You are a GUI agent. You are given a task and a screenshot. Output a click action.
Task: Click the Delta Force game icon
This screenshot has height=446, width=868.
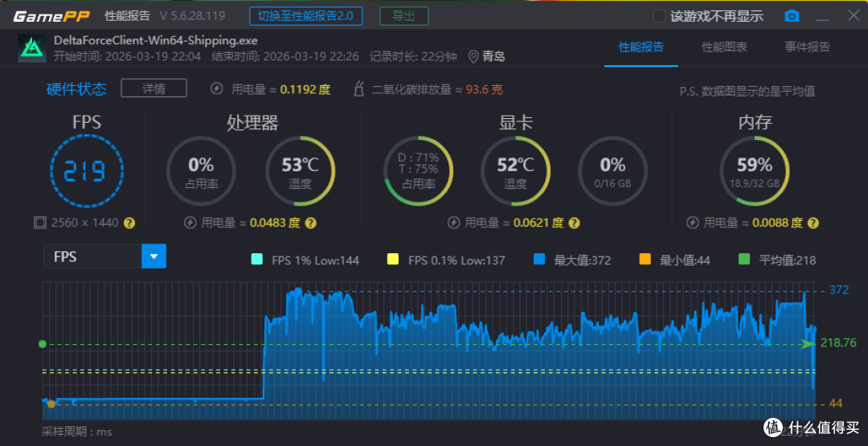(x=31, y=47)
